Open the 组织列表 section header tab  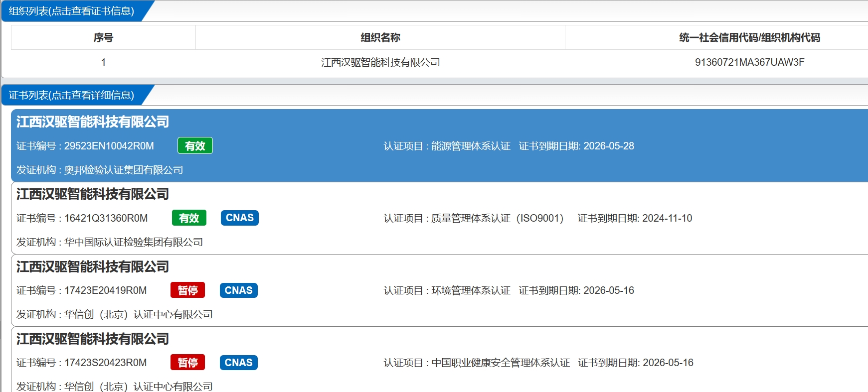coord(71,11)
